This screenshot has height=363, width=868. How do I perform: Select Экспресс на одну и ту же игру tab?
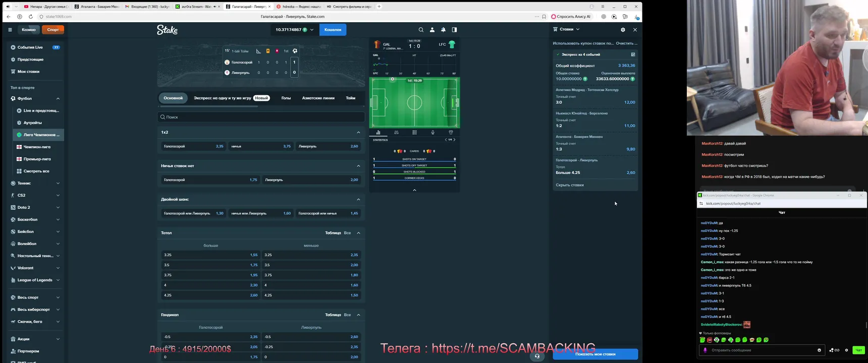pos(232,98)
